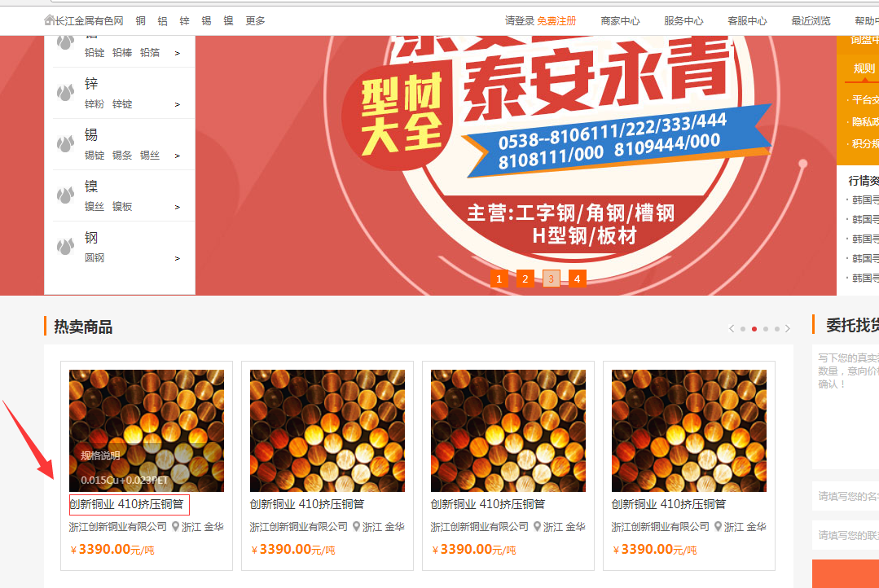Expand the arrow on the 镍丝 镍板 row
This screenshot has width=879, height=588.
tap(177, 208)
